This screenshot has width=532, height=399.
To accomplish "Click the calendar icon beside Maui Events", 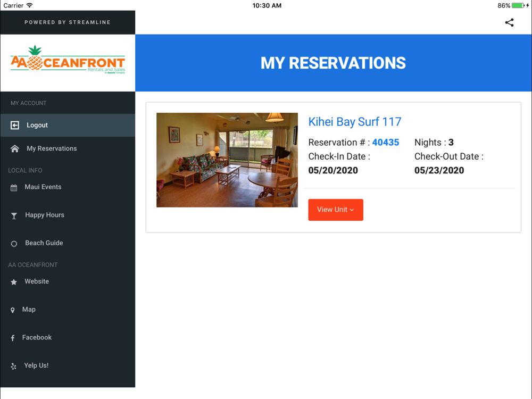I will click(x=14, y=188).
